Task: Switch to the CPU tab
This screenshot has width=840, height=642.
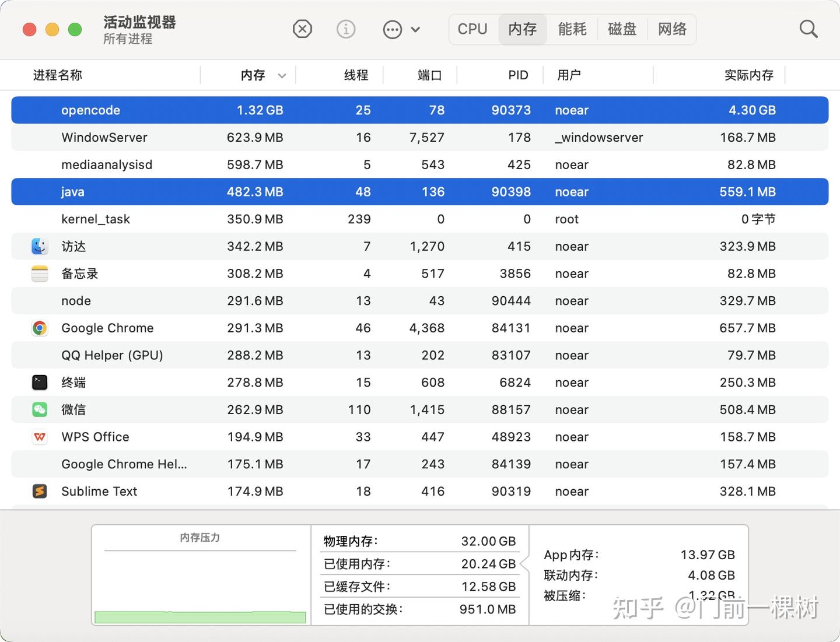Action: pyautogui.click(x=473, y=29)
